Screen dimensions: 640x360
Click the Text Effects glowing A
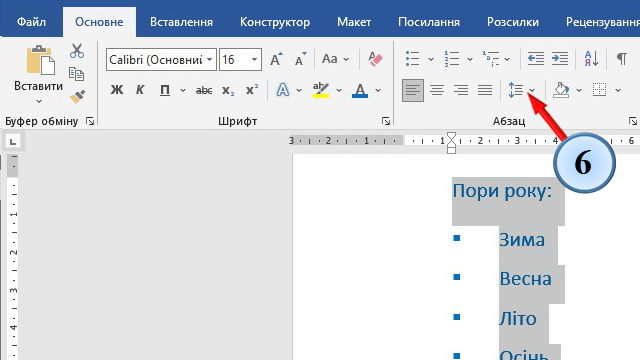click(282, 90)
